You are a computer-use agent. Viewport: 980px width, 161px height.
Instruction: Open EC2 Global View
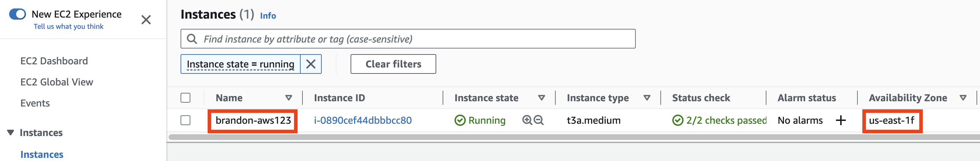[57, 82]
